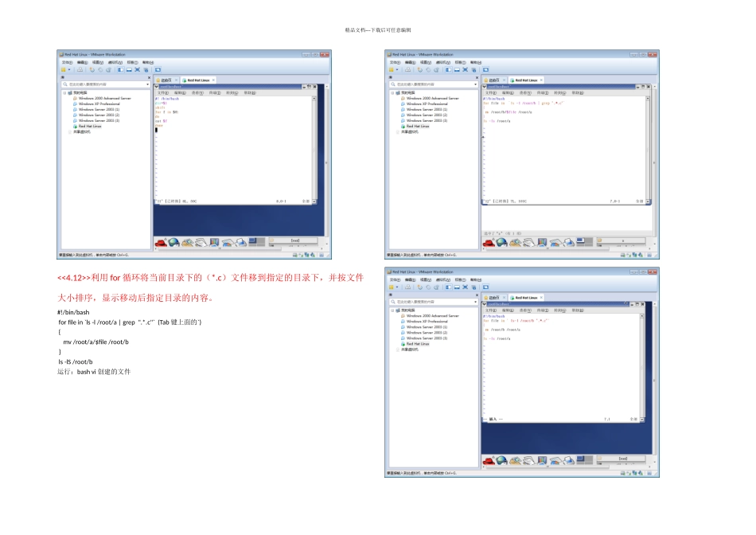Image resolution: width=756 pixels, height=535 pixels.
Task: Open the Red Hat main menu in the grep script window
Action: click(x=489, y=242)
